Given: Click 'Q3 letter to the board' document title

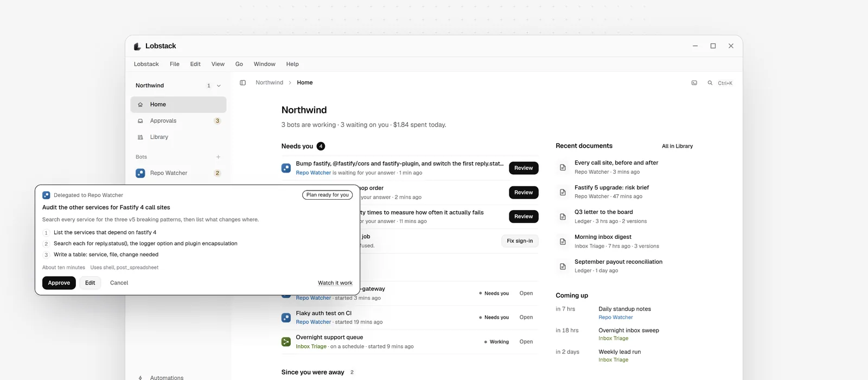Looking at the screenshot, I should [x=604, y=212].
